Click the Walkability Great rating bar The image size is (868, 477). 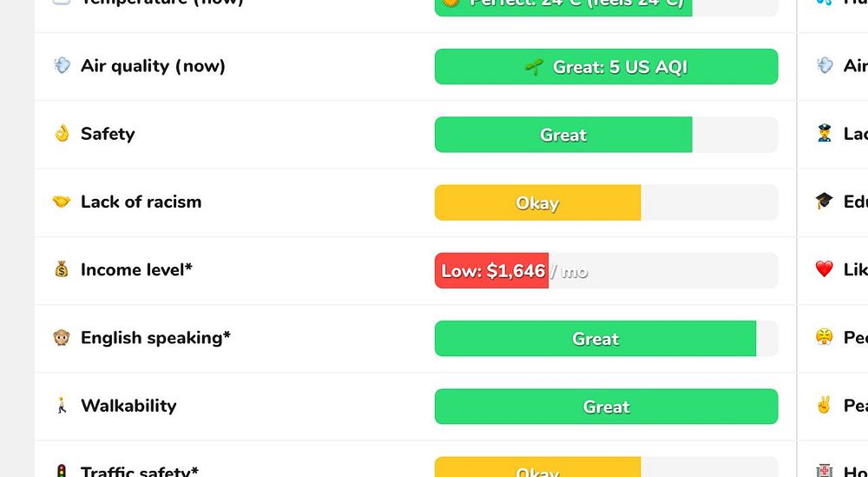(606, 407)
